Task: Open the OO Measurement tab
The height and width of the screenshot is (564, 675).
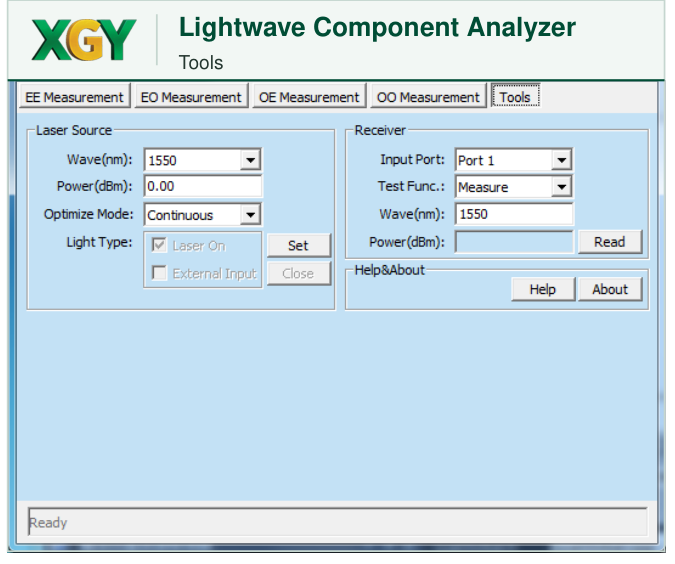Action: 428,96
